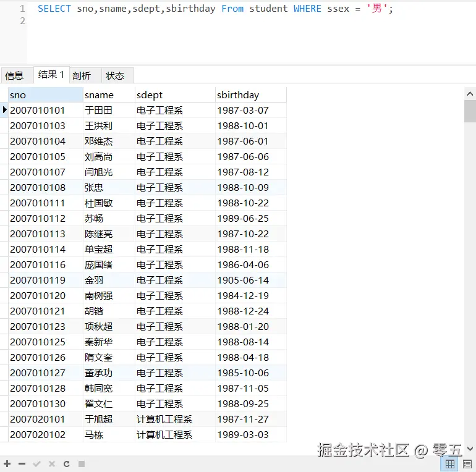Click the row marker beside 2007010101
The width and height of the screenshot is (476, 472).
pyautogui.click(x=4, y=110)
